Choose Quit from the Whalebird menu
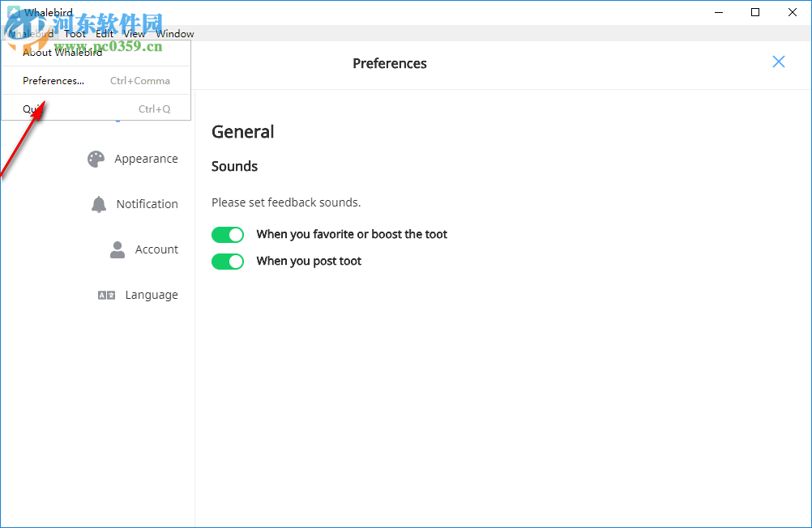Screen dimensions: 812x528 coord(32,109)
